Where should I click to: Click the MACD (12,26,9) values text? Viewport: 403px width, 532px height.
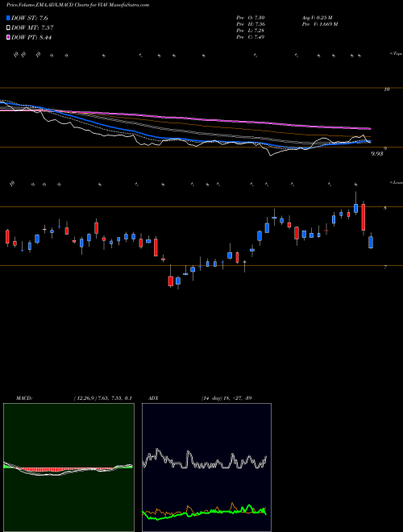point(103,398)
